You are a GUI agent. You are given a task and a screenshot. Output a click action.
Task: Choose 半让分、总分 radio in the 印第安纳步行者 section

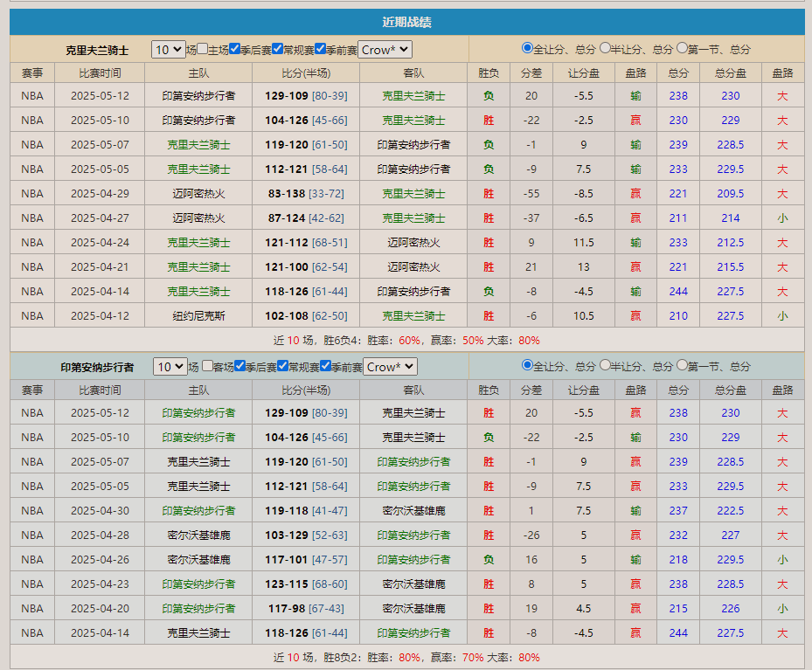pyautogui.click(x=605, y=365)
